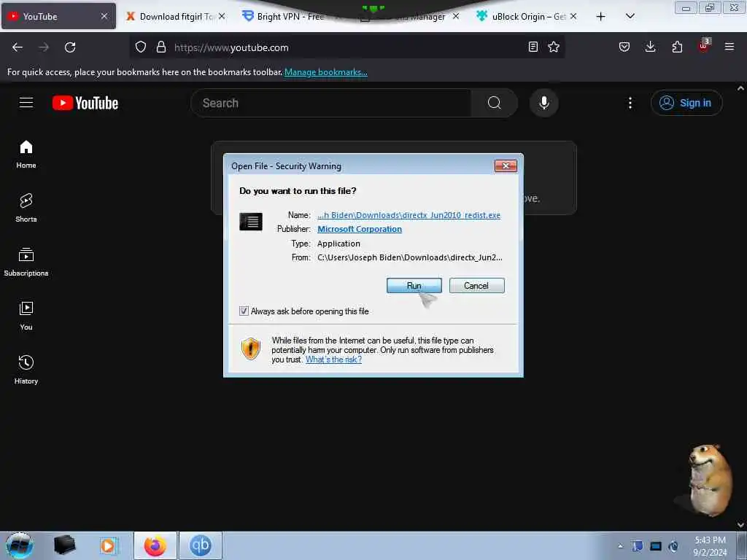Viewport: 747px width, 560px height.
Task: Open the black box taskbar application
Action: (x=64, y=545)
